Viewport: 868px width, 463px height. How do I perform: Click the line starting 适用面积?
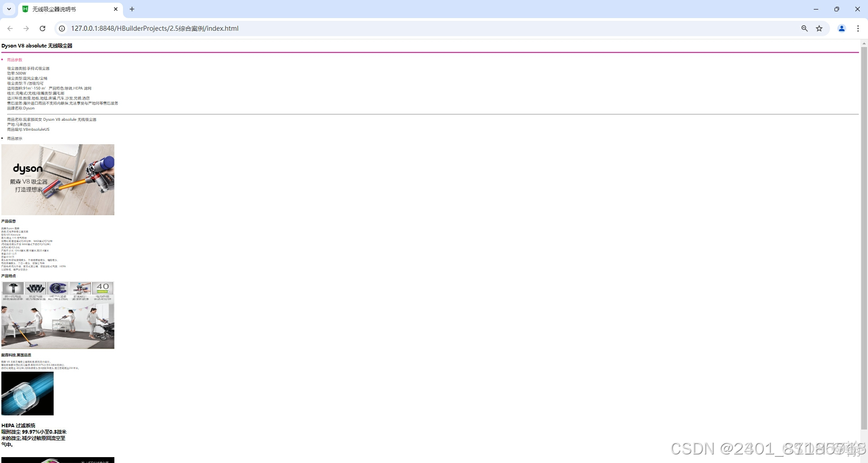click(x=49, y=88)
